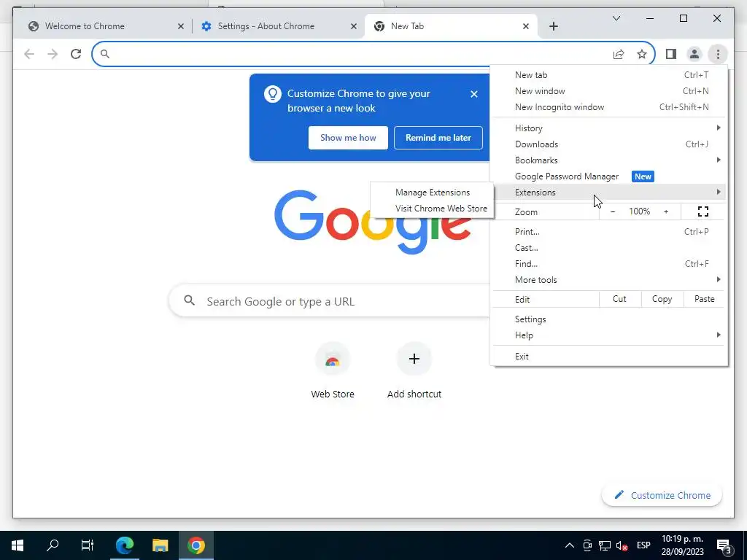Open Task View on taskbar

[88, 545]
